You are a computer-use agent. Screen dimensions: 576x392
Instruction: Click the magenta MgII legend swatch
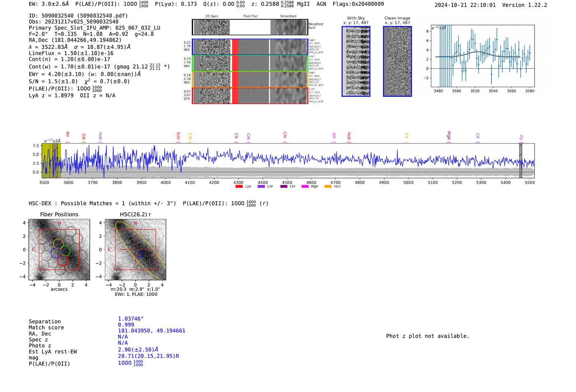point(305,187)
